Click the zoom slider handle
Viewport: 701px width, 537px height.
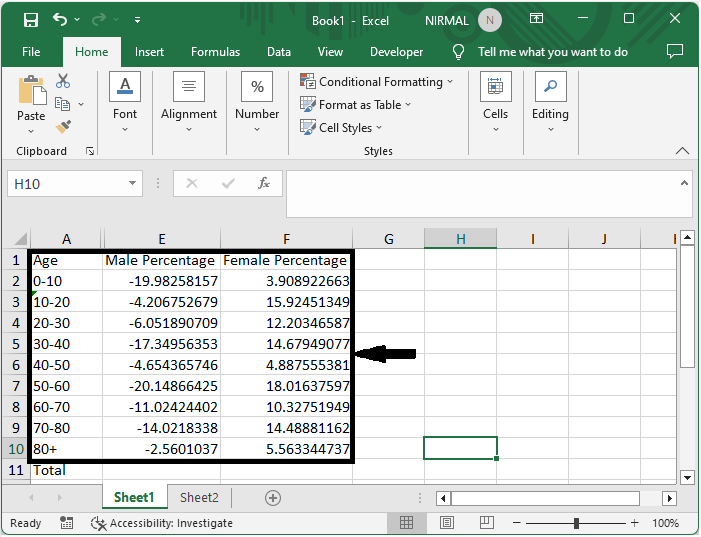[x=577, y=523]
